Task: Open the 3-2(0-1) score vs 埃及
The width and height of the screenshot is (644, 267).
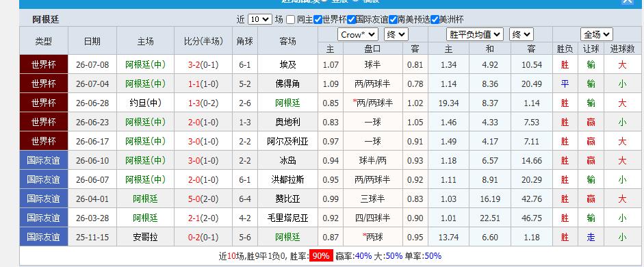Action: [203, 65]
